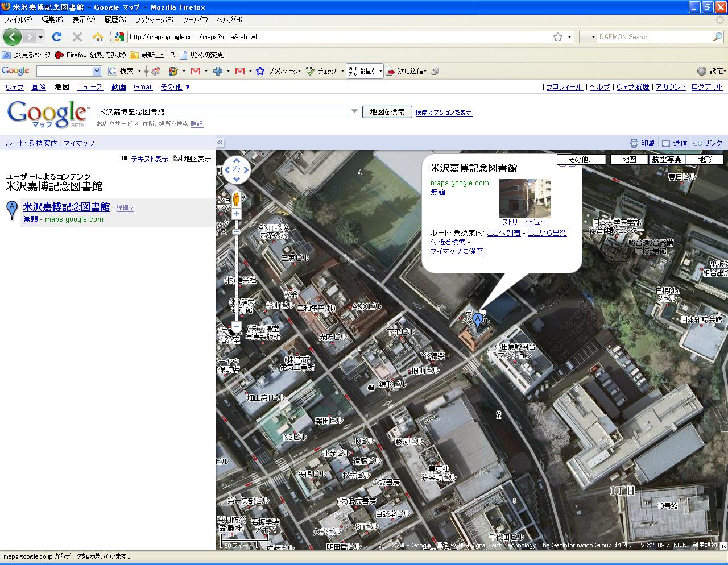Click the Street View thumbnail photo

click(x=524, y=198)
